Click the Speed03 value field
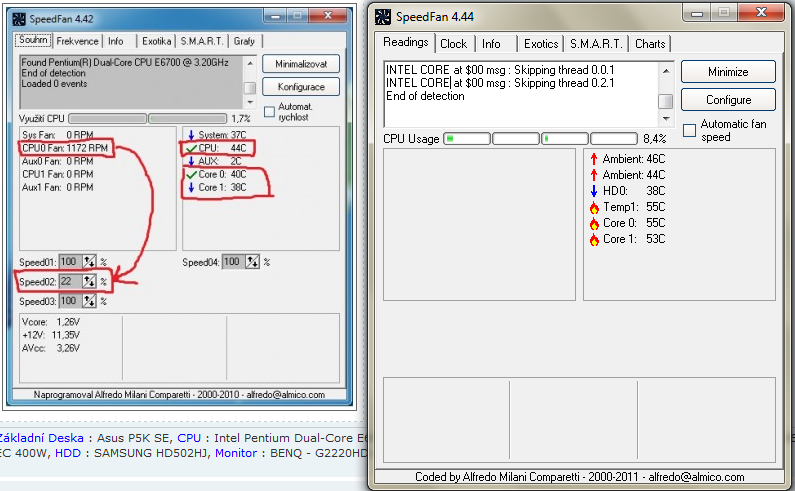The height and width of the screenshot is (491, 795). coord(70,301)
